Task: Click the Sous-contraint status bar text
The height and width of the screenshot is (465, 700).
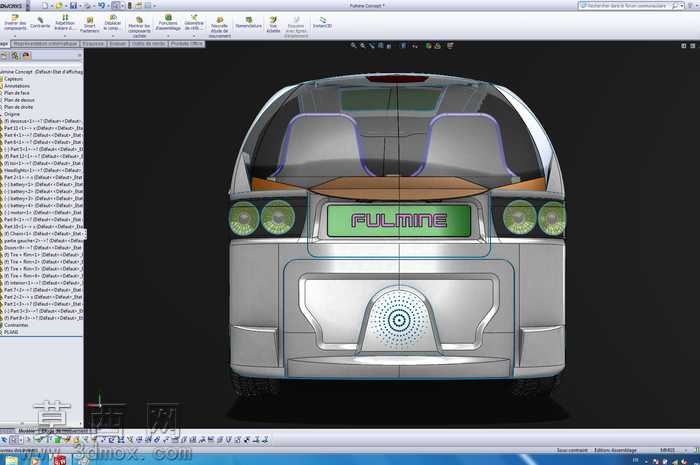Action: point(572,450)
